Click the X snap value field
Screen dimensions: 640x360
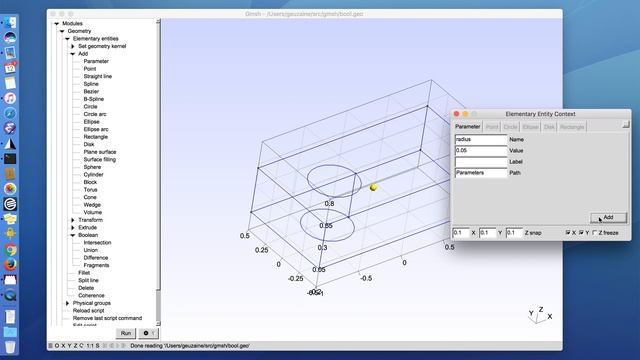pyautogui.click(x=460, y=233)
